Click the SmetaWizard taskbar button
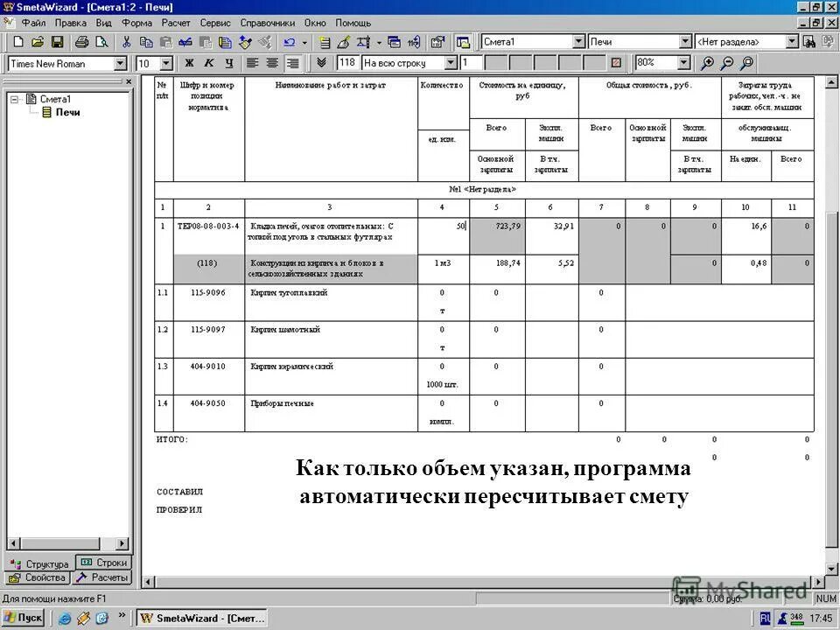Image resolution: width=840 pixels, height=630 pixels. [x=203, y=618]
